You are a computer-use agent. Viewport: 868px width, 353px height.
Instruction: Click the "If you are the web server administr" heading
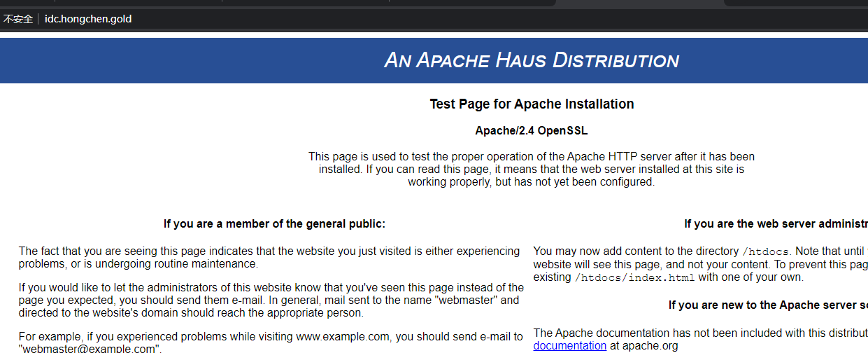[x=776, y=224]
